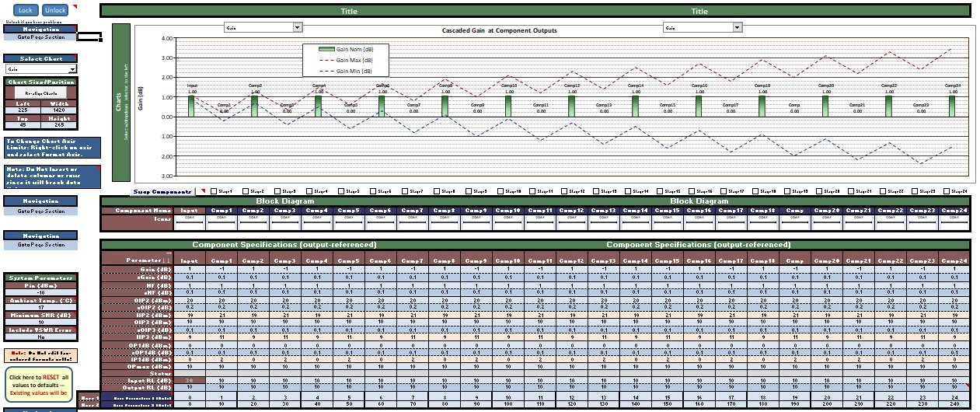Screen dimensions: 980x412
Task: Click the COAX icon under Comp5
Action: [350, 222]
